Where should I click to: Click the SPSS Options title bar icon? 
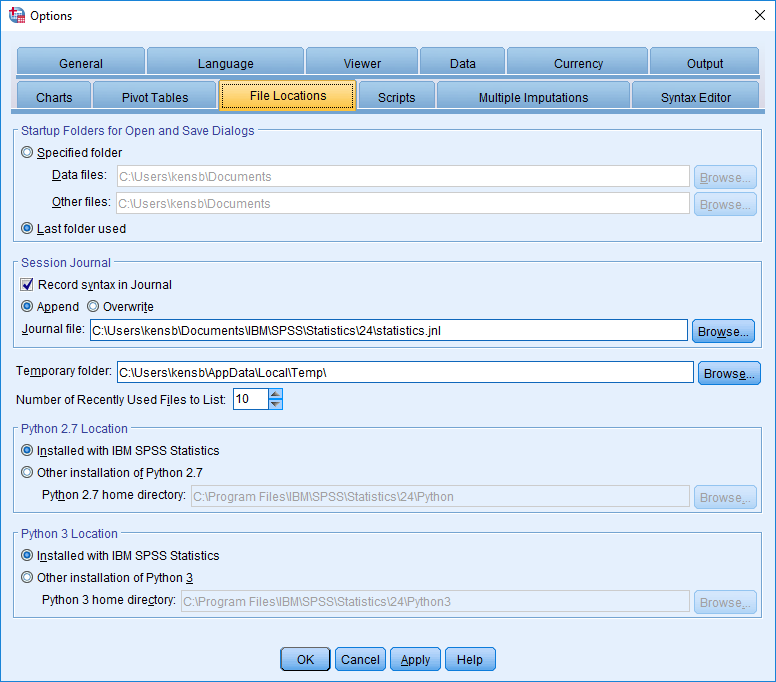(16, 15)
